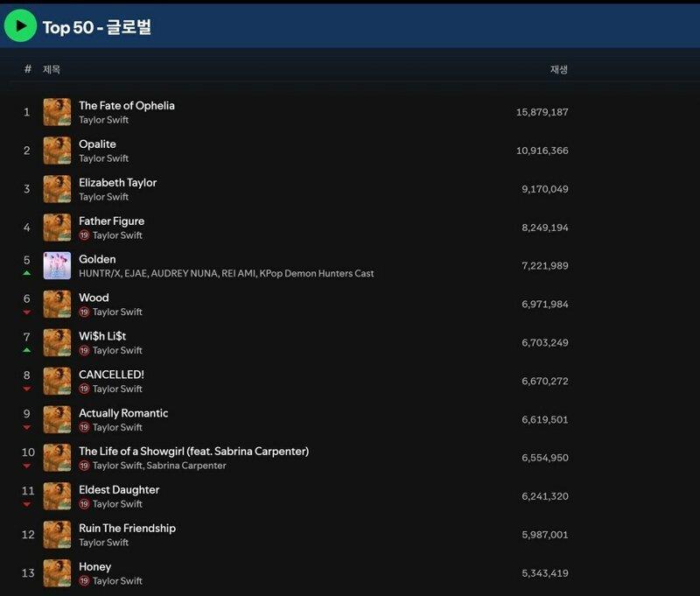Click the red down arrow under rank 6

(x=27, y=312)
